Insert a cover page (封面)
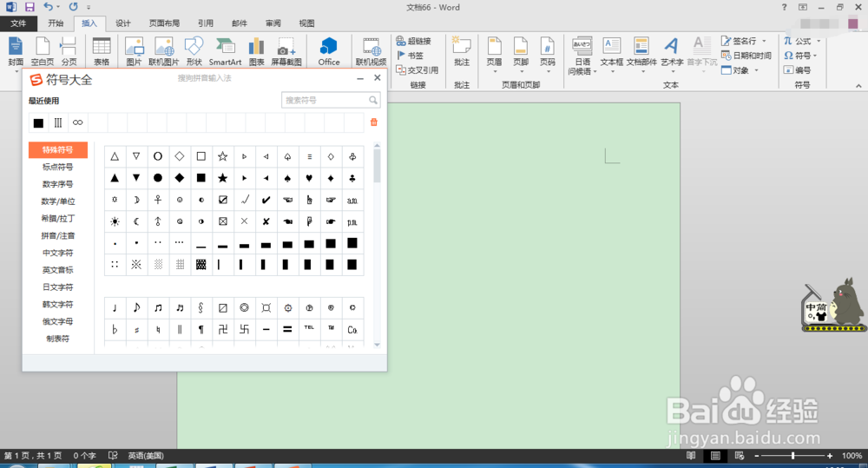This screenshot has width=868, height=468. [16, 51]
